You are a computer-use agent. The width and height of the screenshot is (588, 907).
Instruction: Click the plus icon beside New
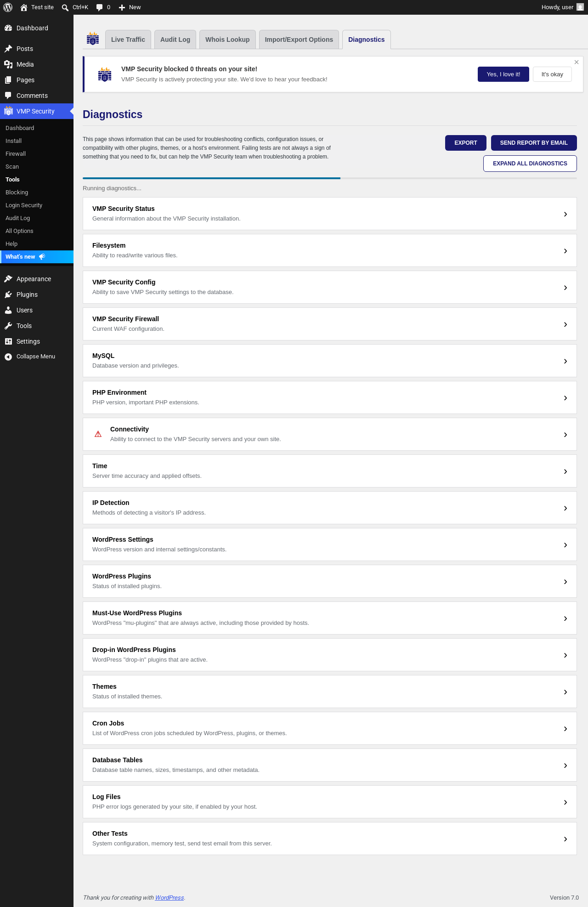pos(122,7)
